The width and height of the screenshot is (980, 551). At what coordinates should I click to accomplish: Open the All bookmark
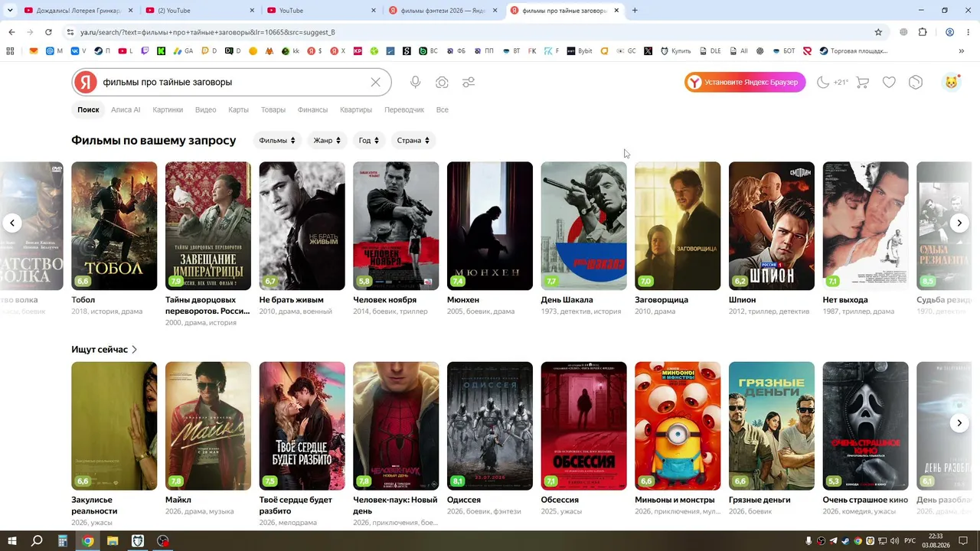pyautogui.click(x=738, y=51)
